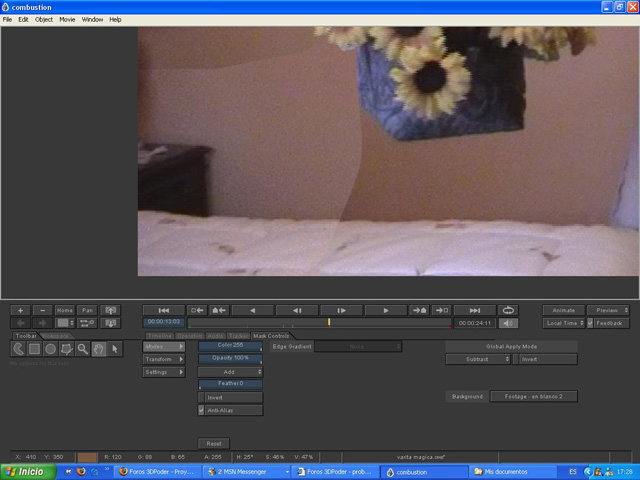Adjust the Opacity 100% slider

pyautogui.click(x=230, y=359)
